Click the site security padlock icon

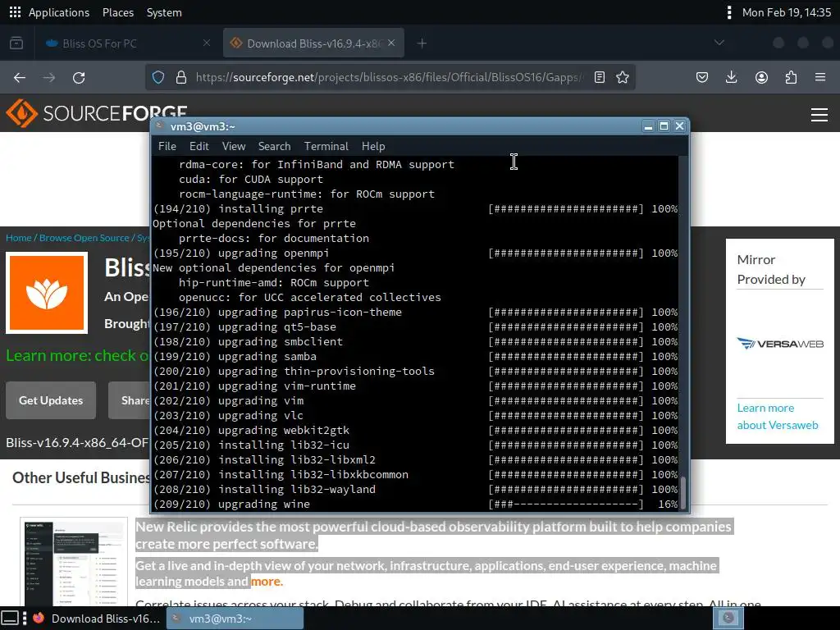181,78
